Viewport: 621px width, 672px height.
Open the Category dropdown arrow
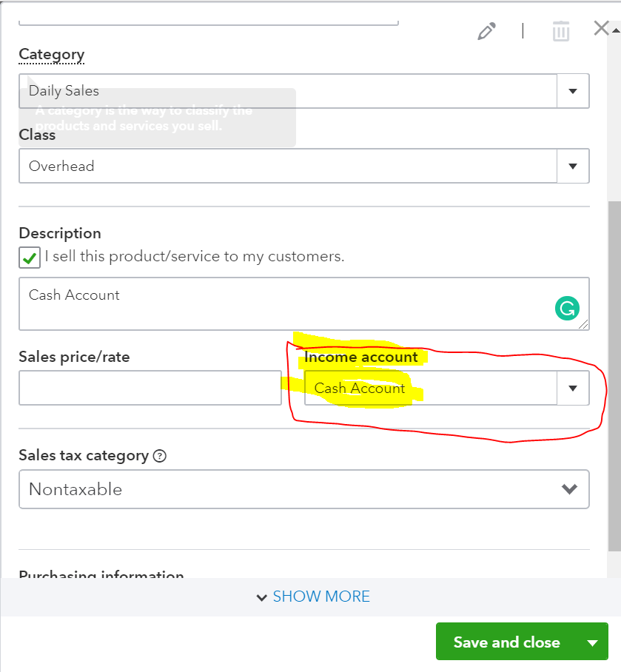[x=573, y=91]
